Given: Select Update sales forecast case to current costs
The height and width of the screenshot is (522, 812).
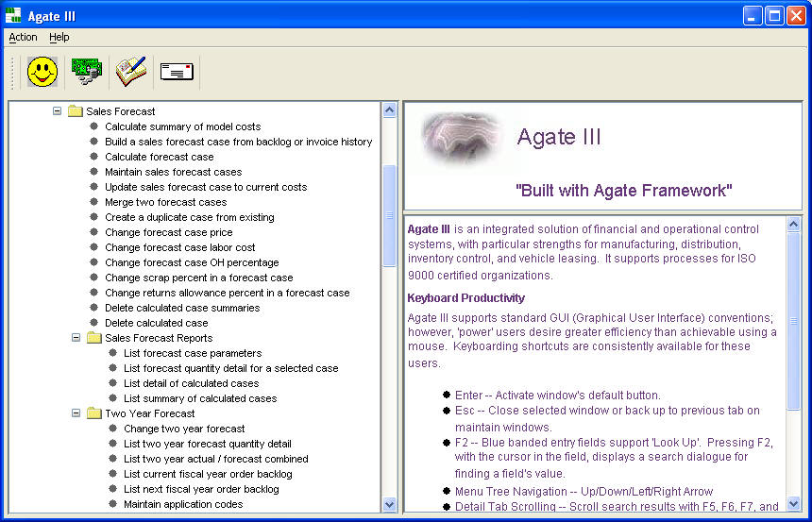Looking at the screenshot, I should point(206,187).
